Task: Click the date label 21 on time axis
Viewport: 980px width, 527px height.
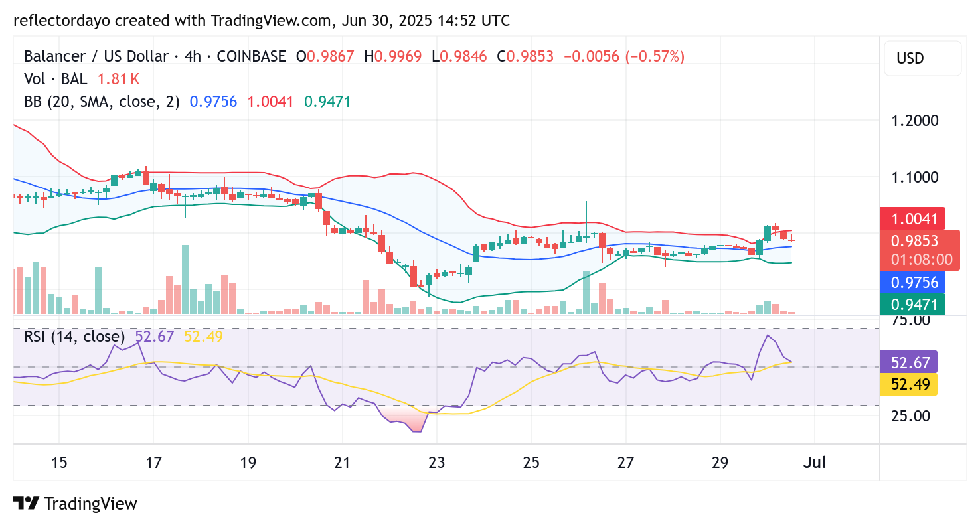Action: click(342, 463)
